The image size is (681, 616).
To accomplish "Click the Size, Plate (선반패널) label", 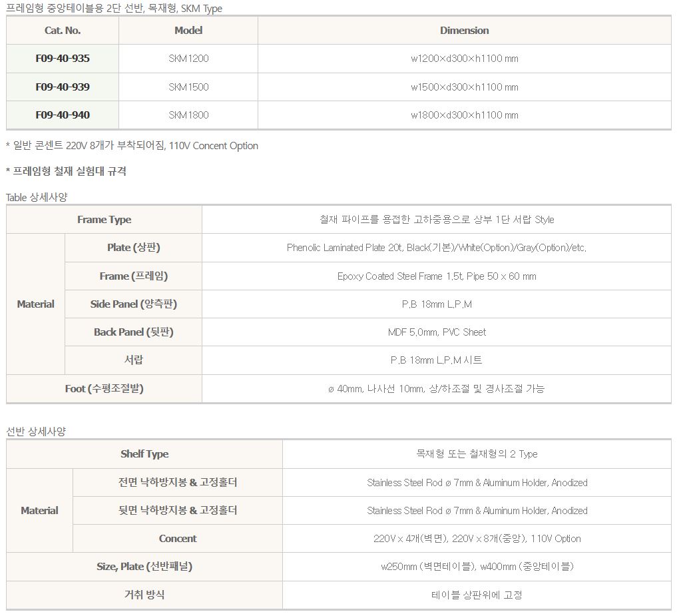I will [x=144, y=567].
